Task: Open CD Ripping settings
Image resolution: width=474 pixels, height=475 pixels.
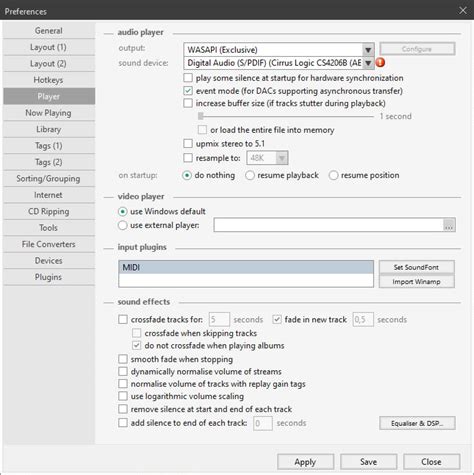Action: pyautogui.click(x=49, y=211)
